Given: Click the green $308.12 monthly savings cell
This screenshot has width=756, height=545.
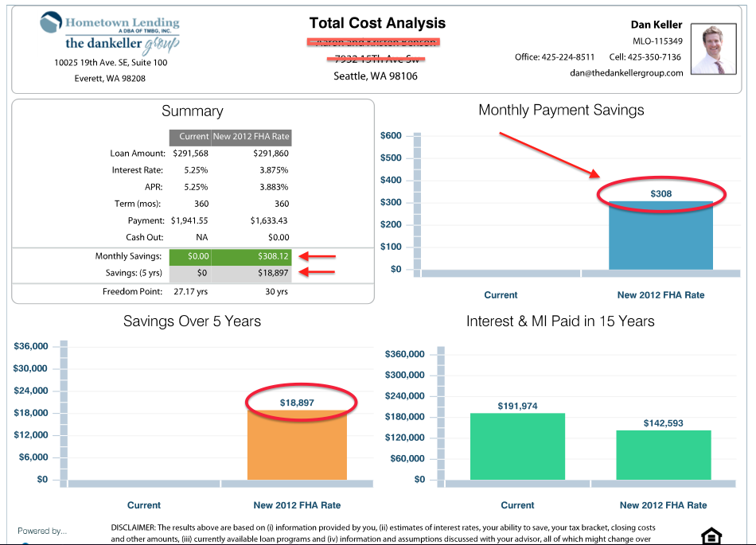Looking at the screenshot, I should pos(251,256).
